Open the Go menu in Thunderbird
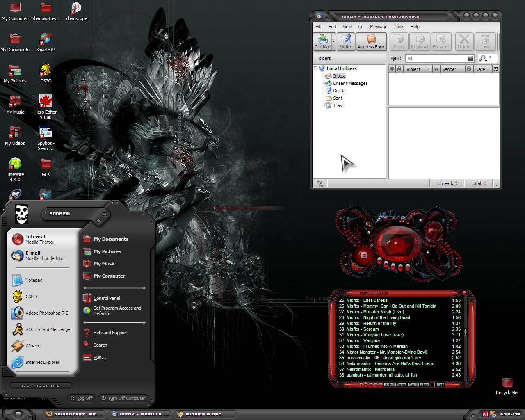The width and height of the screenshot is (525, 420). pyautogui.click(x=361, y=27)
